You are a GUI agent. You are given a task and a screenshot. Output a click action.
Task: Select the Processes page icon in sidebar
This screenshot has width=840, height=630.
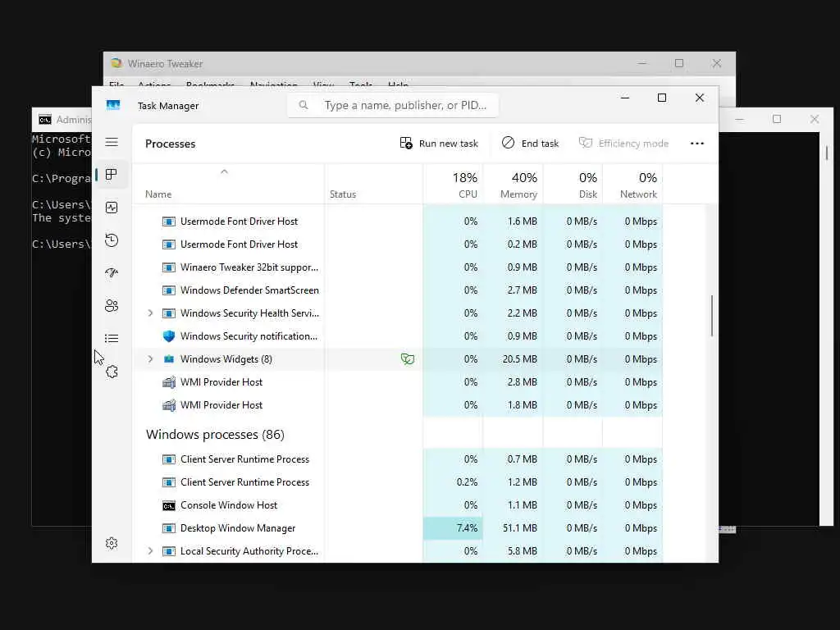click(112, 175)
